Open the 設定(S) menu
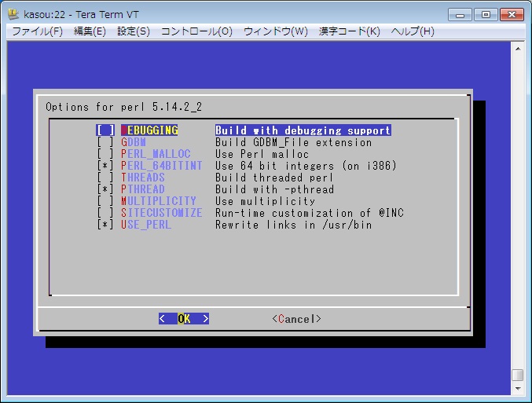Image resolution: width=532 pixels, height=403 pixels. (x=134, y=31)
